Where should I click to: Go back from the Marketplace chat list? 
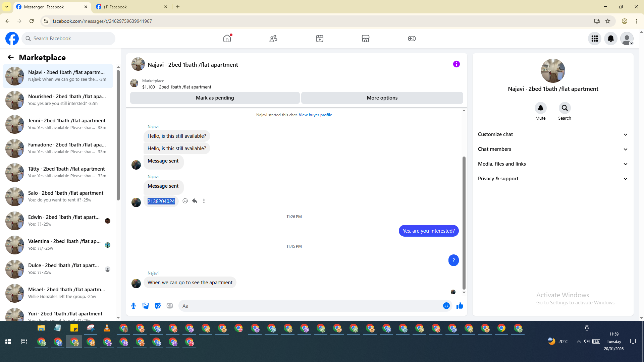pos(11,58)
